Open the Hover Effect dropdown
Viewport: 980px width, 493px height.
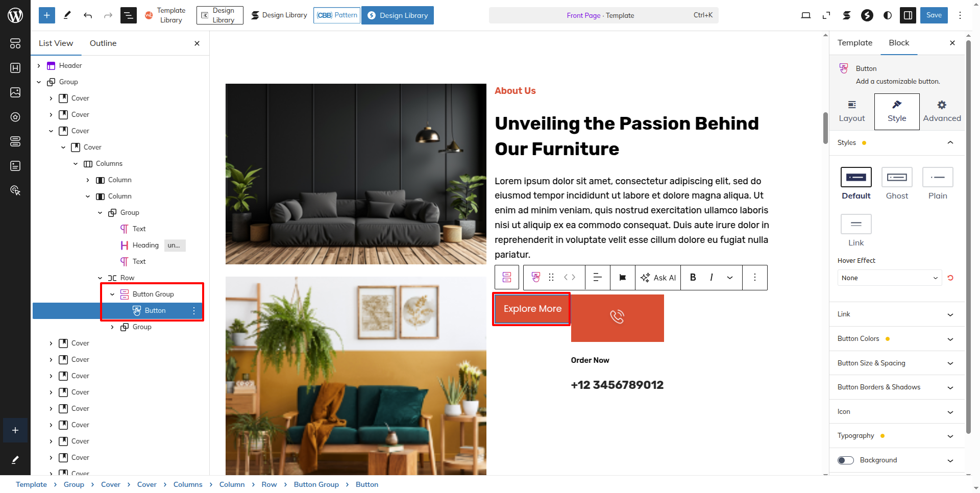[x=890, y=278]
